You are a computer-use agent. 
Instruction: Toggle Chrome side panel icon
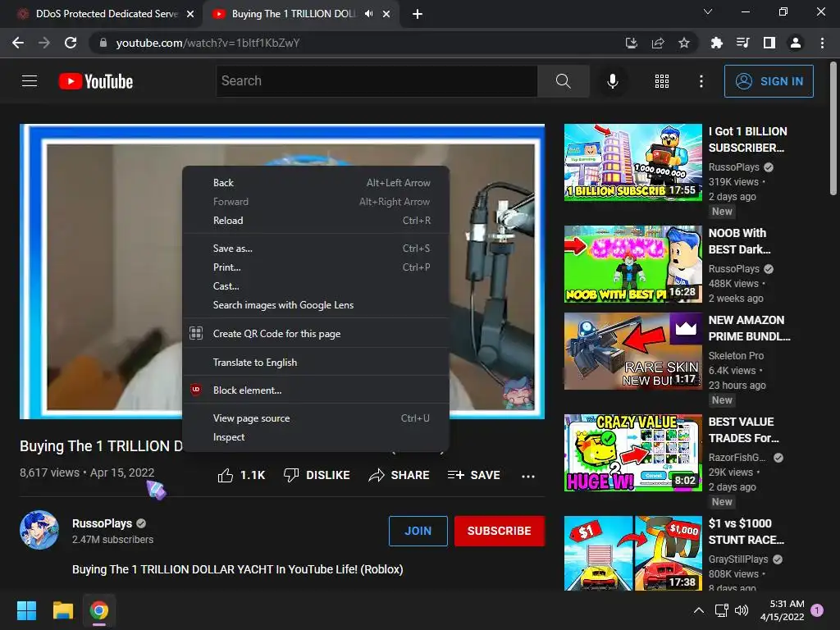pyautogui.click(x=769, y=43)
